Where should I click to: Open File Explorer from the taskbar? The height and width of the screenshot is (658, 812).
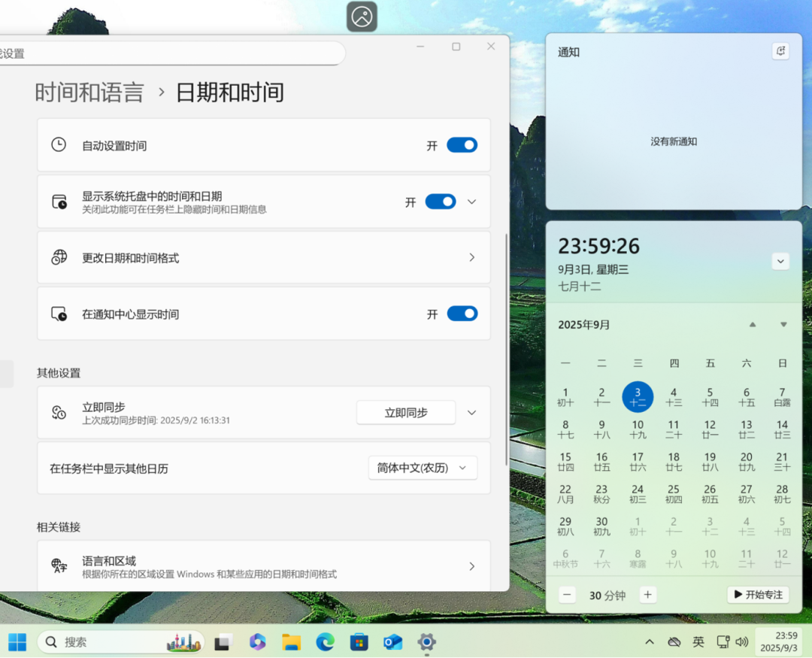(292, 642)
